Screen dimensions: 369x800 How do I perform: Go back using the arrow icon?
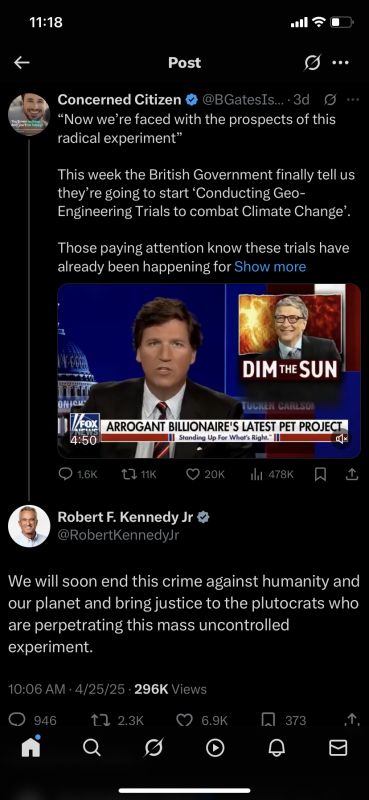click(x=21, y=63)
